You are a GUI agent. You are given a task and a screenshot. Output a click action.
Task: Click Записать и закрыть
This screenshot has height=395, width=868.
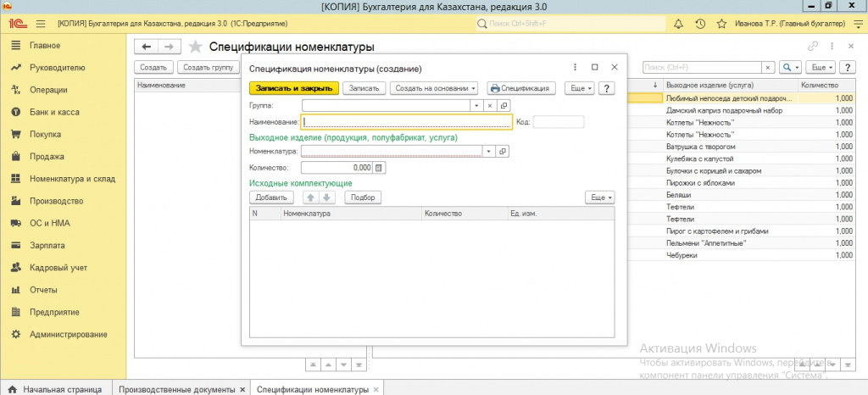coord(294,88)
